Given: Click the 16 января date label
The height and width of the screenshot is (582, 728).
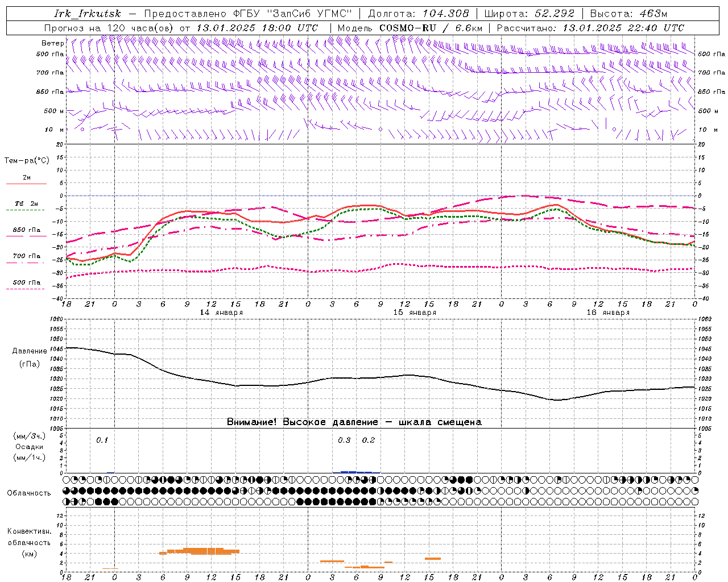Looking at the screenshot, I should pos(608,313).
